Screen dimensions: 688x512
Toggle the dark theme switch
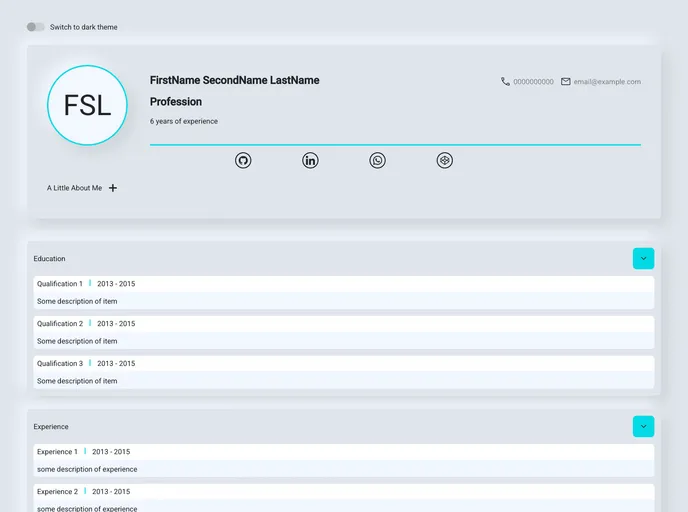[x=35, y=27]
